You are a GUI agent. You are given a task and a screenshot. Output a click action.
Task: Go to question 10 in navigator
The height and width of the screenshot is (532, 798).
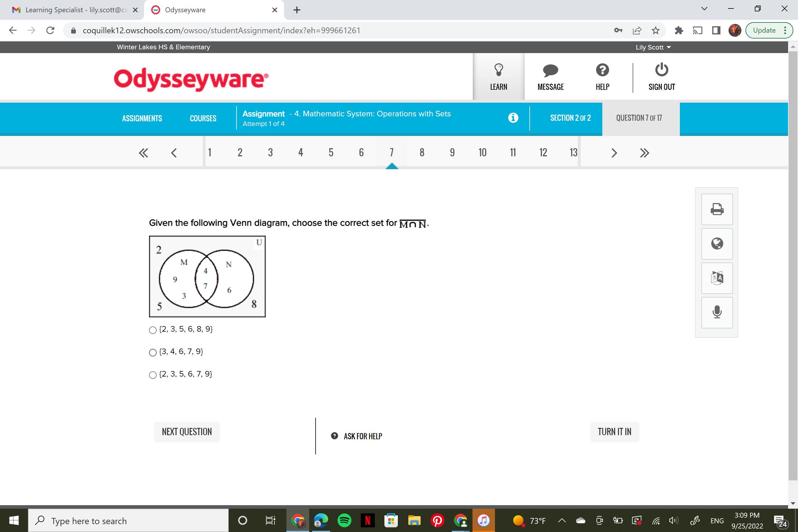point(482,153)
